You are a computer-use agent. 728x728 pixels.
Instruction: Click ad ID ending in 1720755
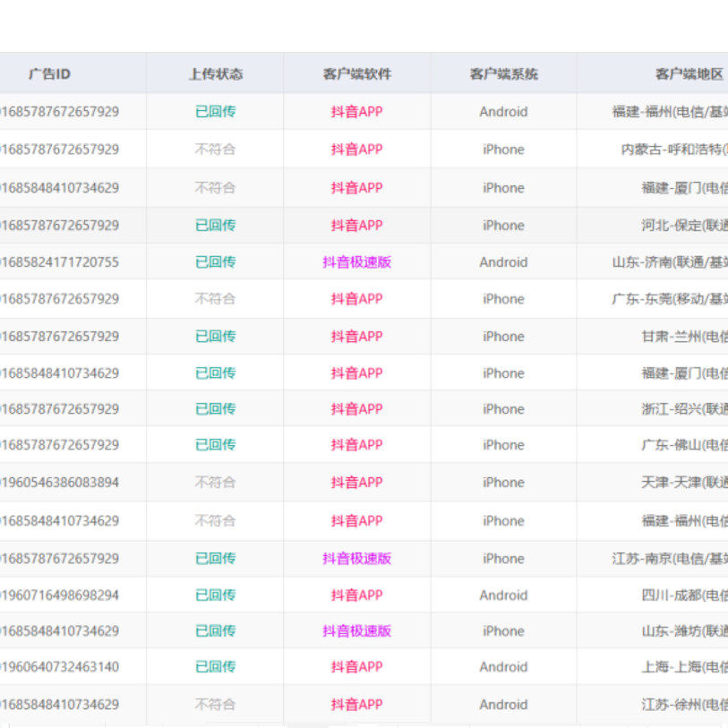click(x=59, y=262)
